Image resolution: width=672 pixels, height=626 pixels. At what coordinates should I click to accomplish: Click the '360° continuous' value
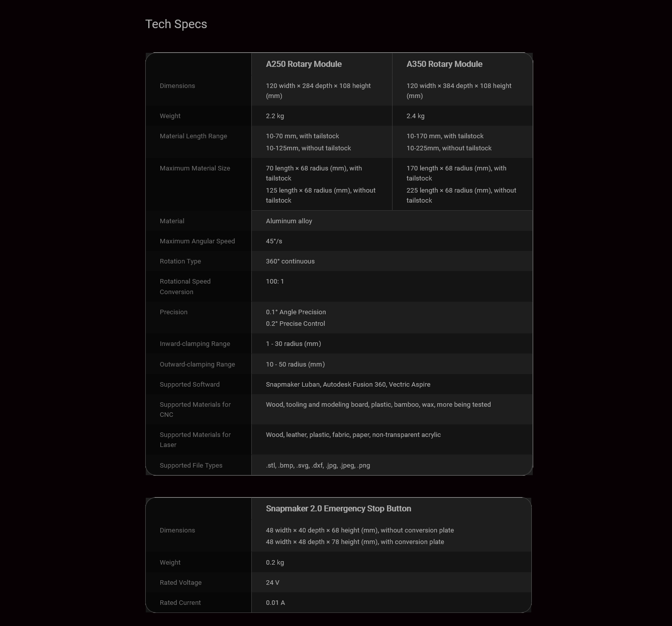coord(291,261)
